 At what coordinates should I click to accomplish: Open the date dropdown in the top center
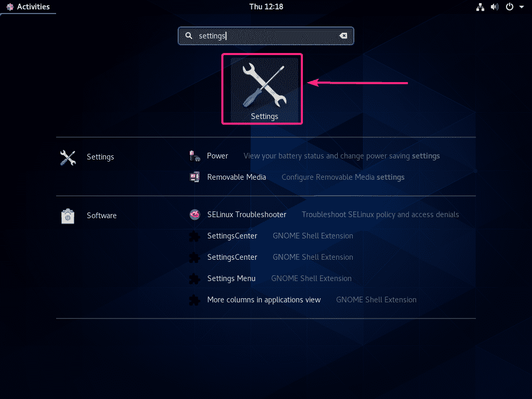(x=265, y=7)
